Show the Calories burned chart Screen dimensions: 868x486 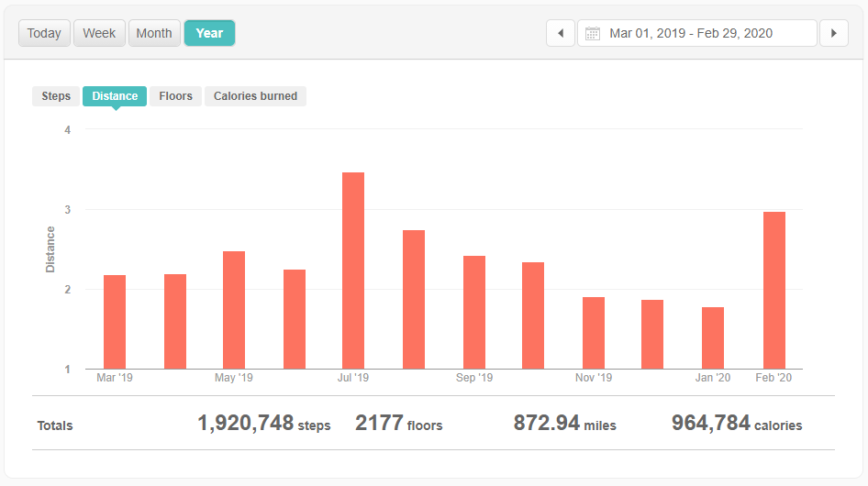[x=255, y=96]
